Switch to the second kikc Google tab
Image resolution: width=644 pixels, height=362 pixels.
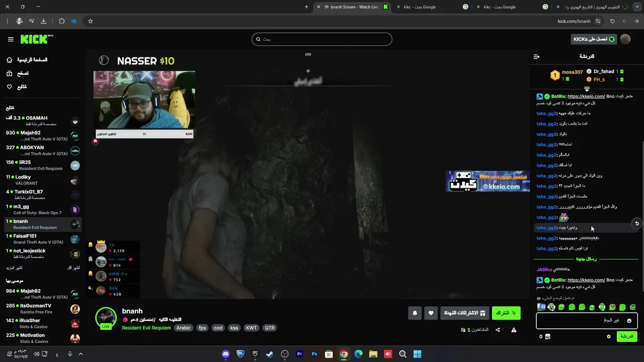point(512,7)
